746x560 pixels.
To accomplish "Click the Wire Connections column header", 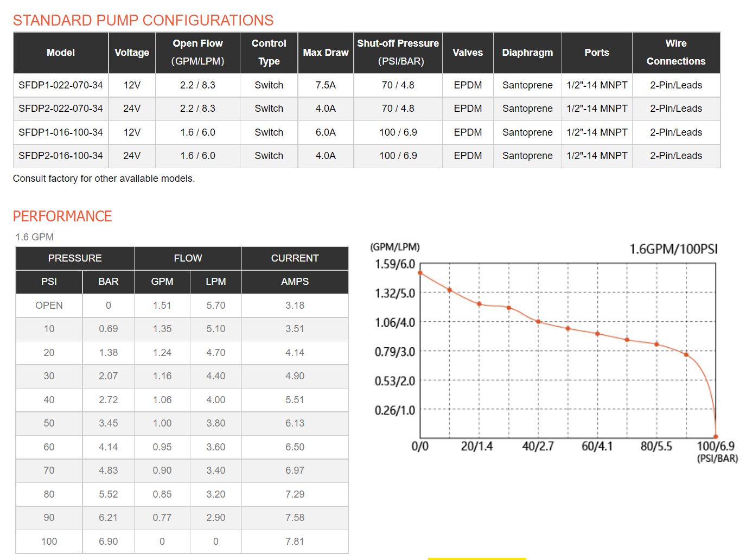I will 676,53.
